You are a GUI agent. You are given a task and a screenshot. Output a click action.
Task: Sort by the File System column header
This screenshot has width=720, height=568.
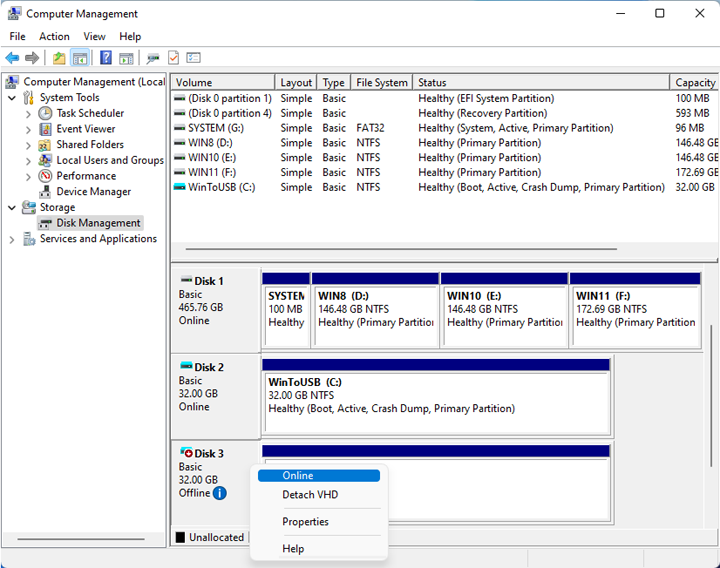click(x=382, y=83)
